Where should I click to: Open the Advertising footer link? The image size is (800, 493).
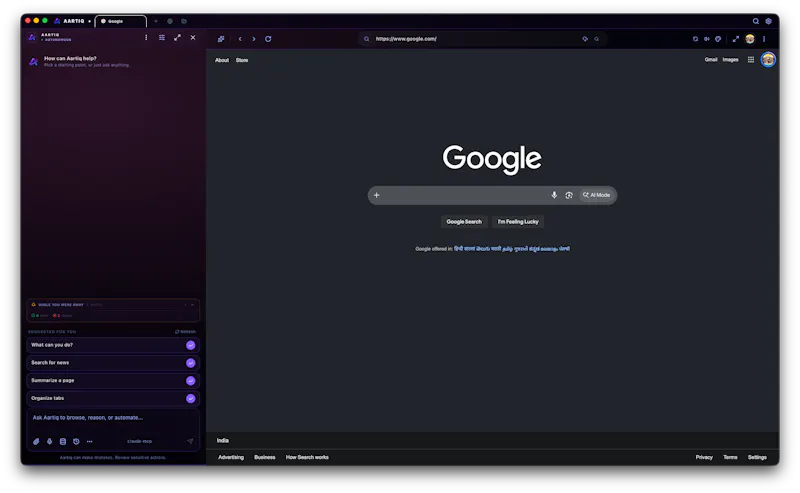[x=231, y=457]
